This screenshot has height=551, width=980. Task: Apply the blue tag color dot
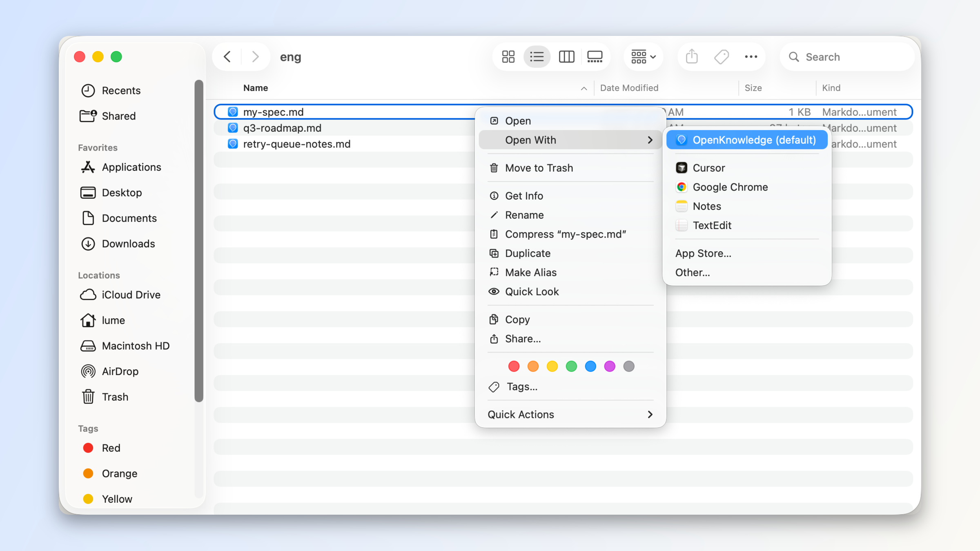coord(590,367)
